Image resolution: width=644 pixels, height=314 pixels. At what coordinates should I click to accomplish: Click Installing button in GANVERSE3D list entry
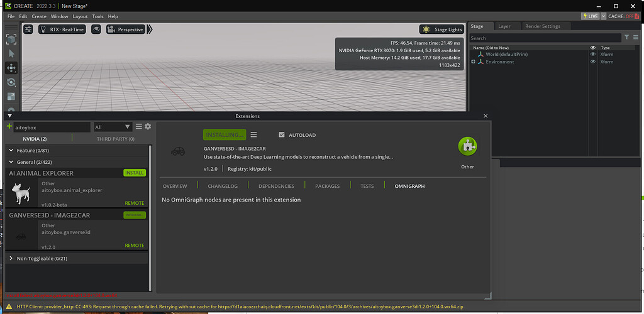(135, 215)
